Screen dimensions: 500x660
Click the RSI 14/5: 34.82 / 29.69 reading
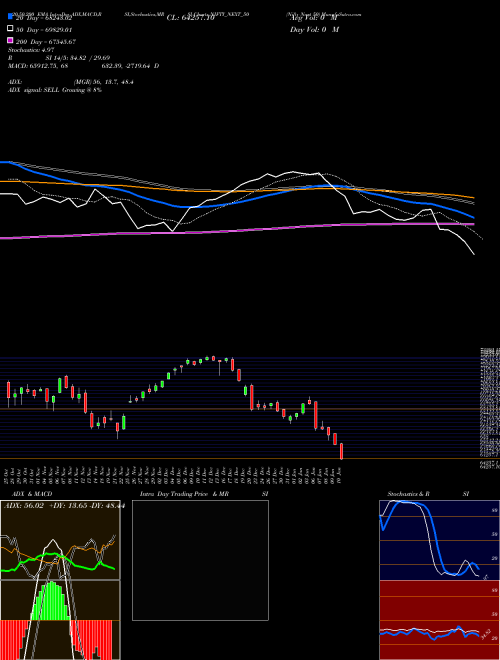pos(59,58)
